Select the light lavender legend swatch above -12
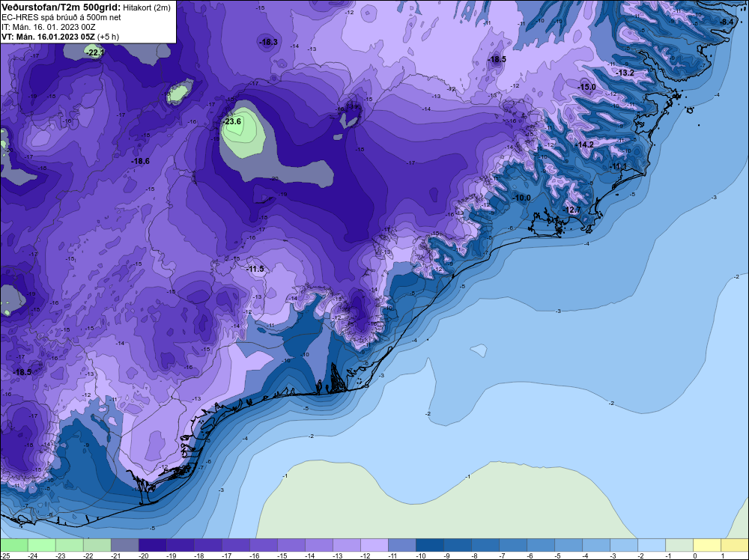This screenshot has height=560, width=749. [x=374, y=545]
